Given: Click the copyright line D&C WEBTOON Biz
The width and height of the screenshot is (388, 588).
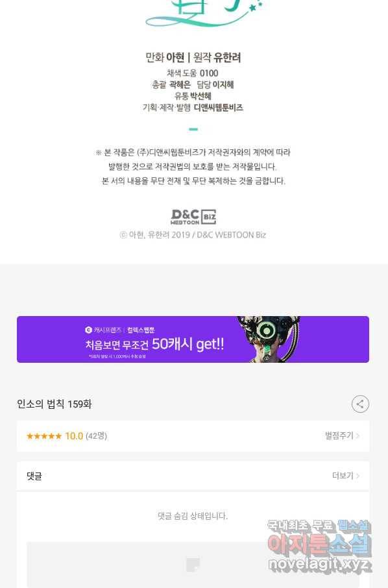Looking at the screenshot, I should (x=193, y=235).
